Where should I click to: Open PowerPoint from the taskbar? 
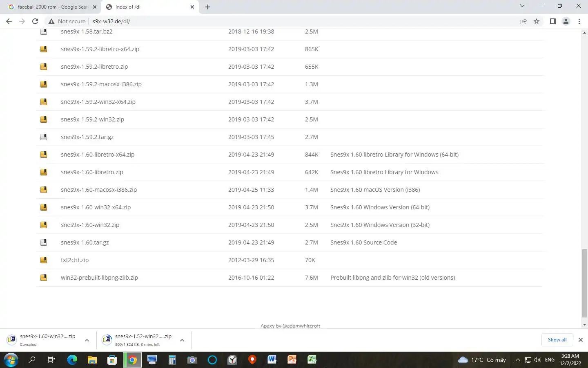[292, 360]
